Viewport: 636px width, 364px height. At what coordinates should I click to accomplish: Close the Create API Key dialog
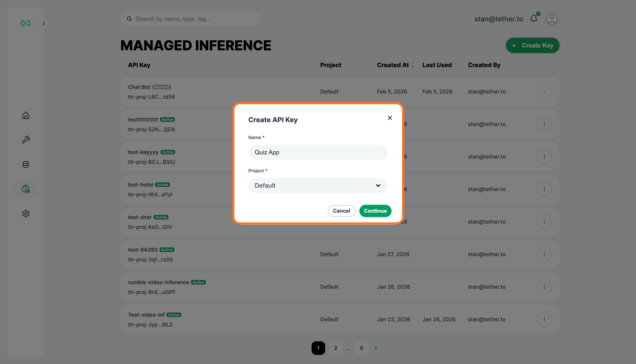pos(390,118)
